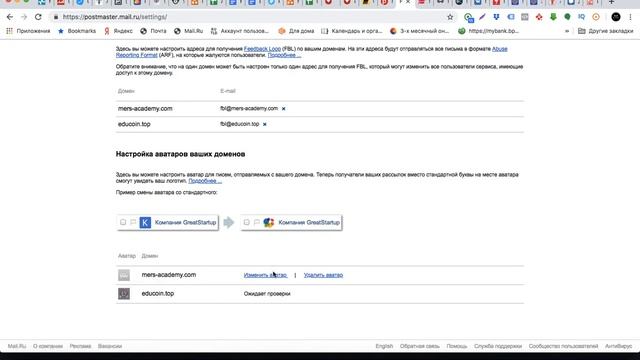Image resolution: width=640 pixels, height=360 pixels.
Task: Open the Почта bookmark
Action: (153, 31)
